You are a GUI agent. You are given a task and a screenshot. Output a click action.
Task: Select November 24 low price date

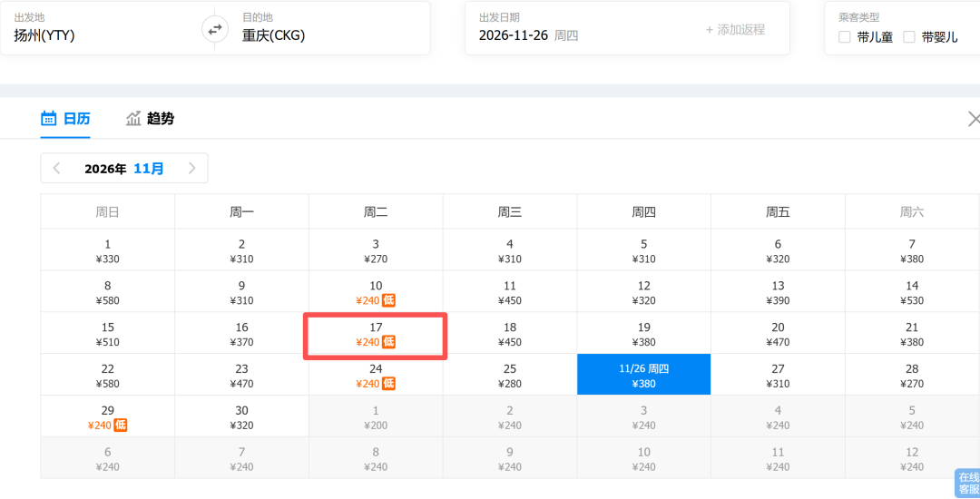(376, 375)
